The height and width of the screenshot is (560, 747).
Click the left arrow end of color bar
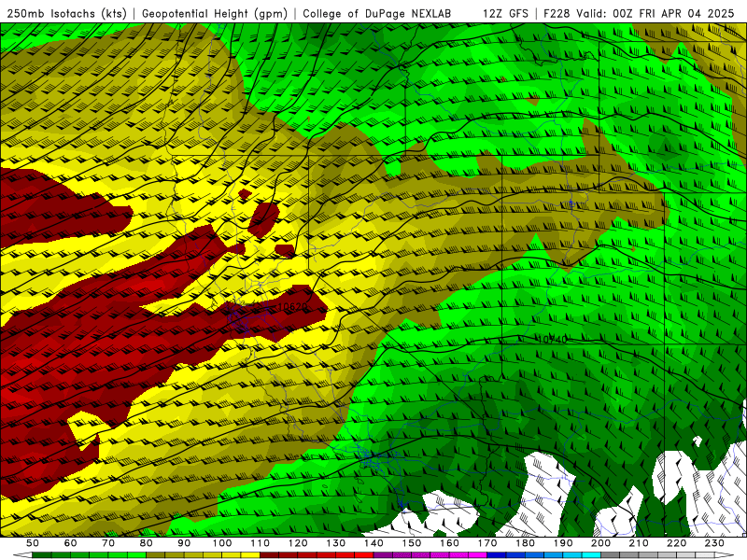point(22,555)
